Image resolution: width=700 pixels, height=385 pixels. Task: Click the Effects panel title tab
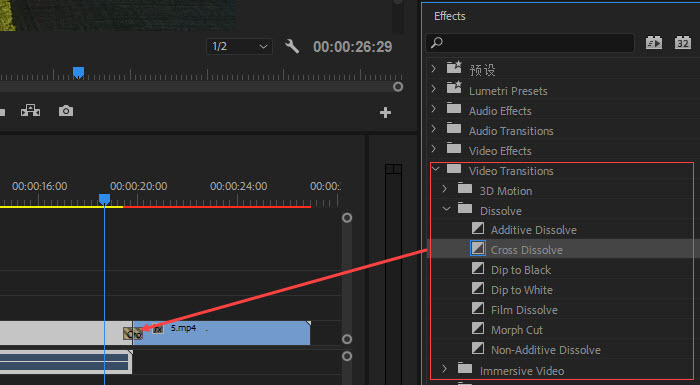pyautogui.click(x=450, y=16)
